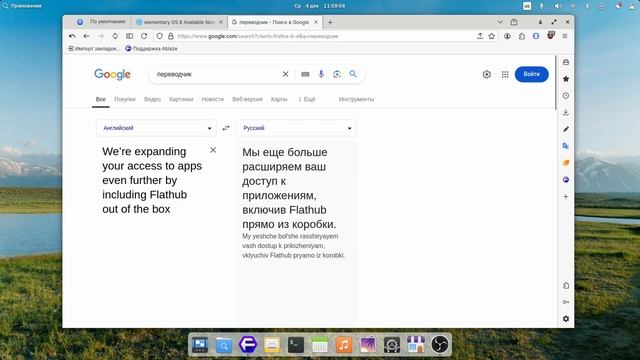Clear the English source text
This screenshot has width=640, height=360.
click(x=213, y=150)
